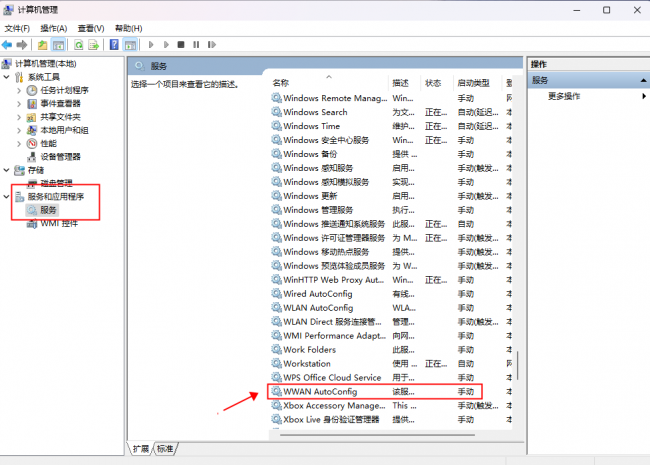Click the Forward arrow toolbar icon
The image size is (650, 465).
coord(22,44)
